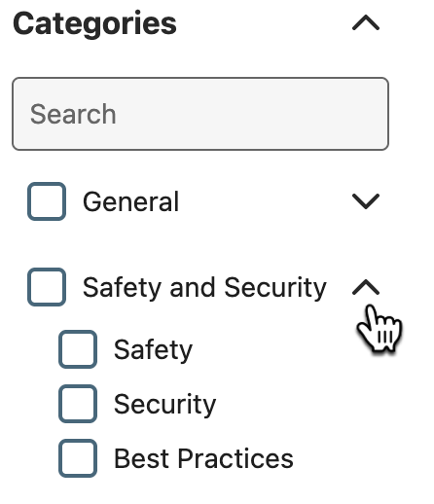The image size is (434, 504).
Task: Hide Safety, Security, Best Practices sub-items
Action: pyautogui.click(x=366, y=287)
